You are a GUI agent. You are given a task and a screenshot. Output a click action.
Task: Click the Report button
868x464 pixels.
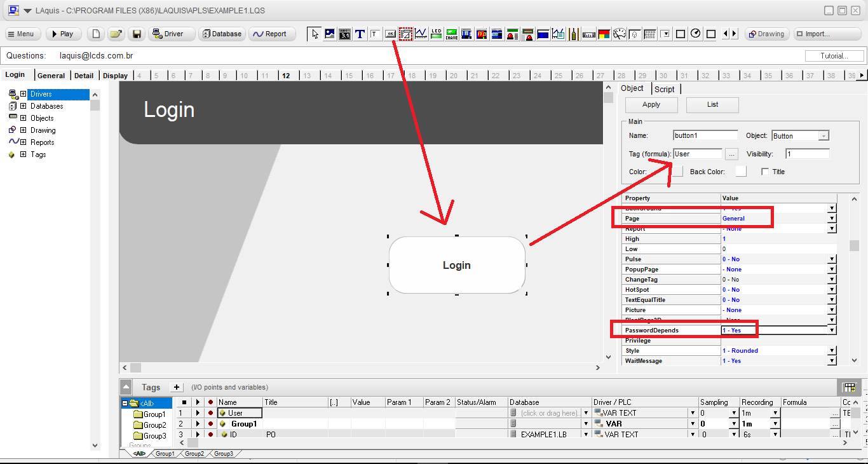pyautogui.click(x=272, y=34)
